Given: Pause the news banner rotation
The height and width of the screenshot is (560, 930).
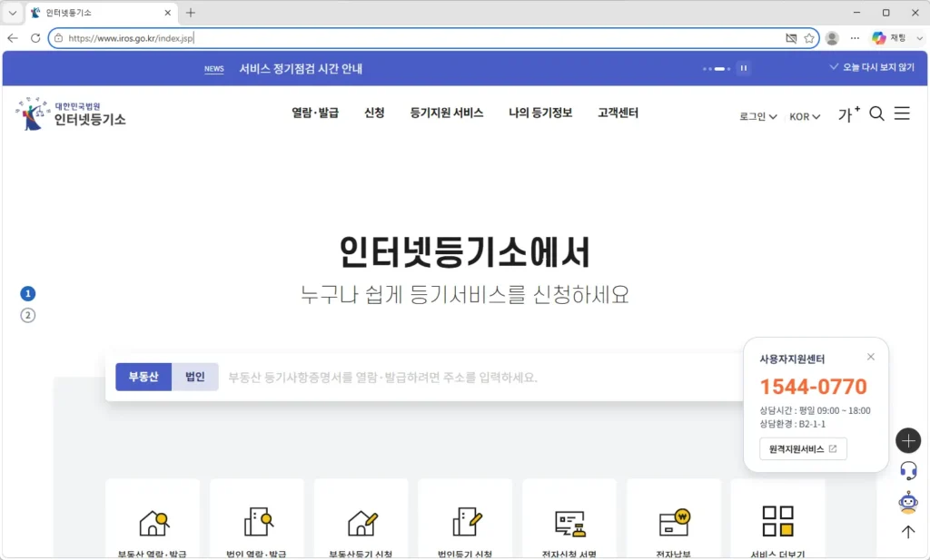Looking at the screenshot, I should tap(743, 68).
